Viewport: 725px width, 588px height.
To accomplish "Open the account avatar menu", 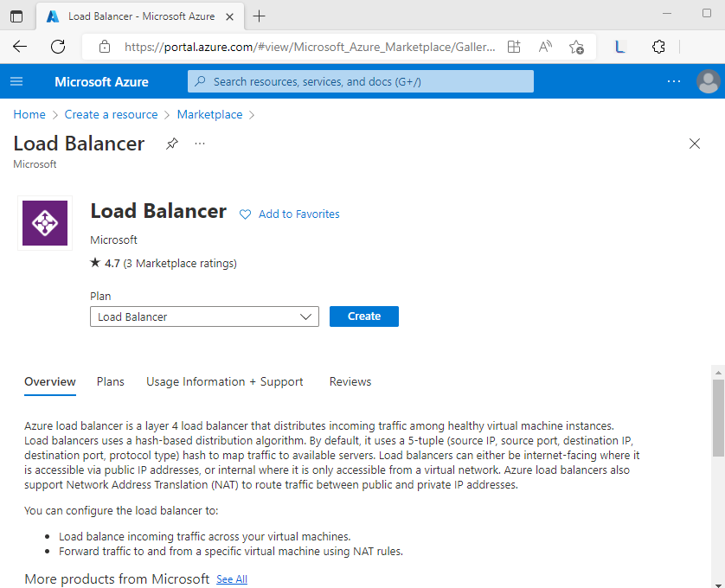I will 708,81.
